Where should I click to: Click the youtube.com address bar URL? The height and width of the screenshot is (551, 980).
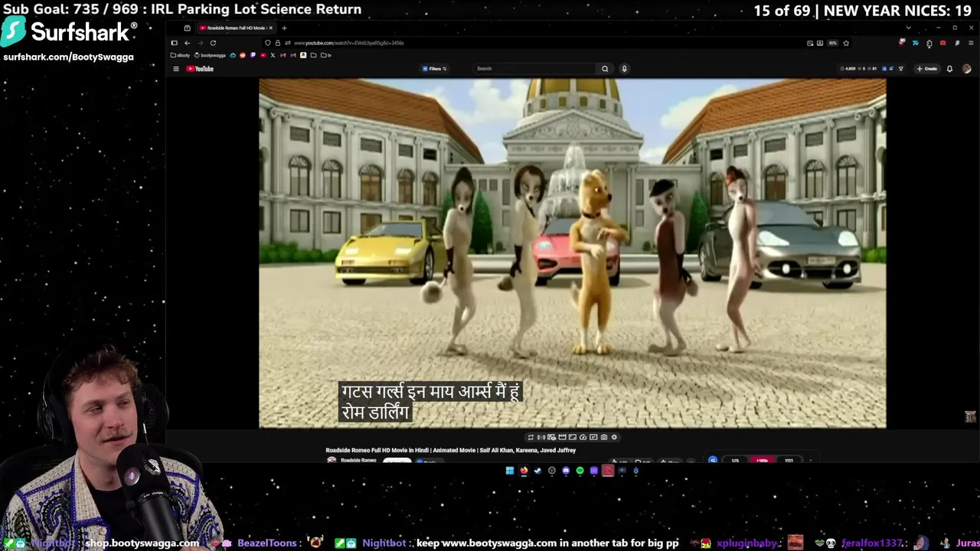coord(348,43)
